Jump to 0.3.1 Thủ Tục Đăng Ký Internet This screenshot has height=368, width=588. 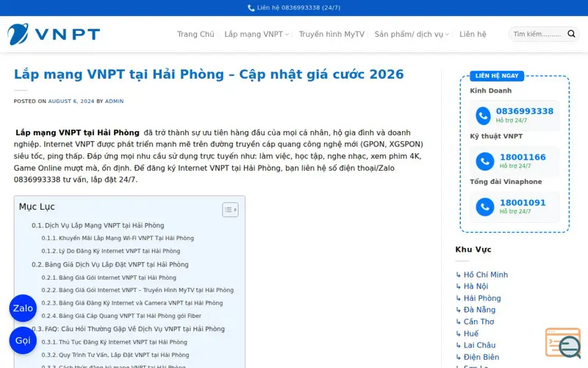[115, 342]
